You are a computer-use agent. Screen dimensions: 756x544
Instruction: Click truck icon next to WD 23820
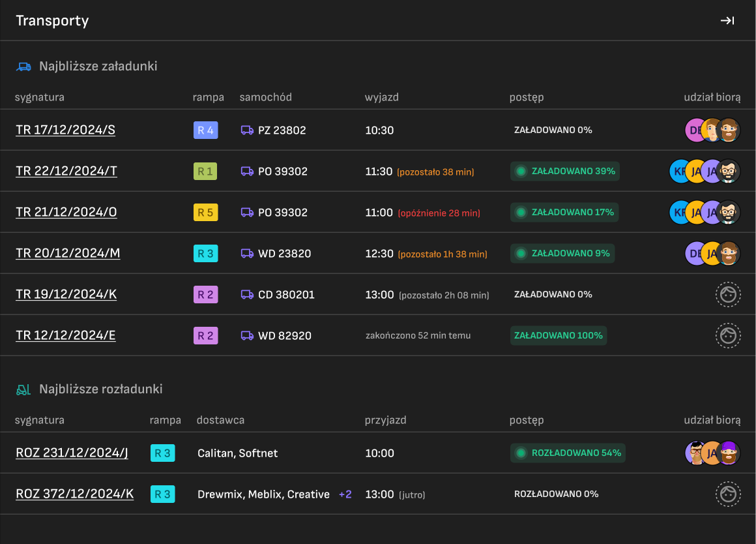point(247,254)
